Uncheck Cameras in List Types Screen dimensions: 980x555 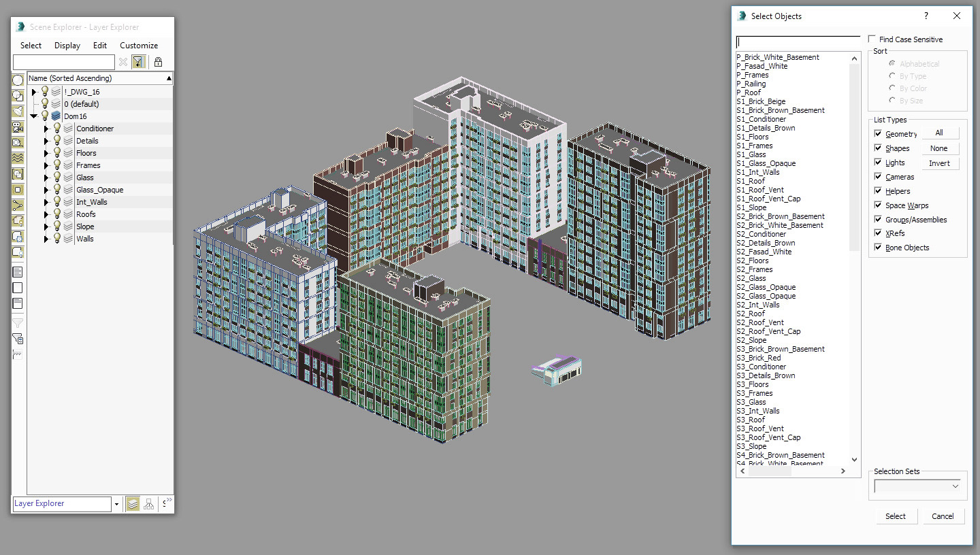[x=879, y=177]
